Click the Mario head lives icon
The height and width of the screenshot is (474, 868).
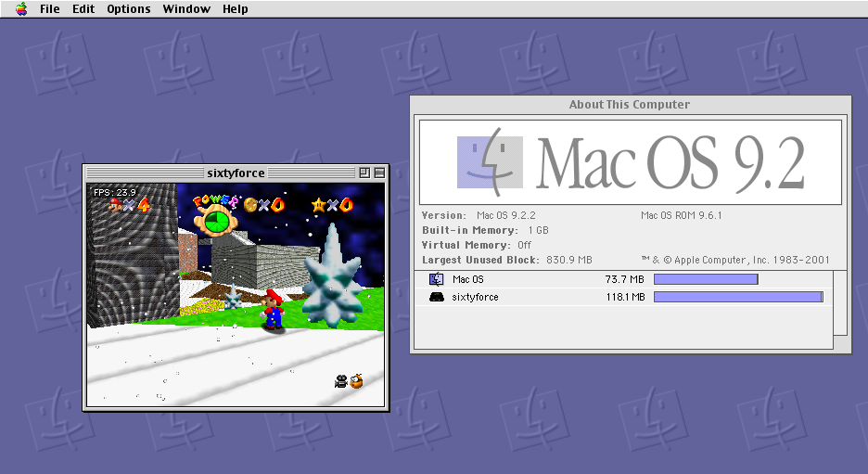115,205
